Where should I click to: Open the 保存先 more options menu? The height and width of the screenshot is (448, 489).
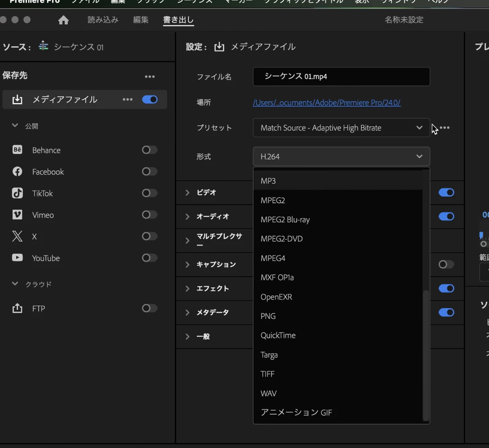(x=150, y=76)
